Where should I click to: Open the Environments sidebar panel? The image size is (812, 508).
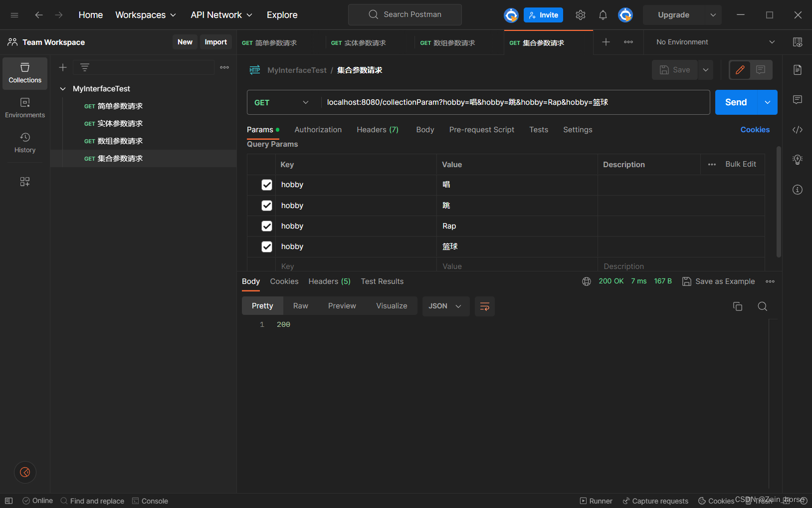pos(25,108)
